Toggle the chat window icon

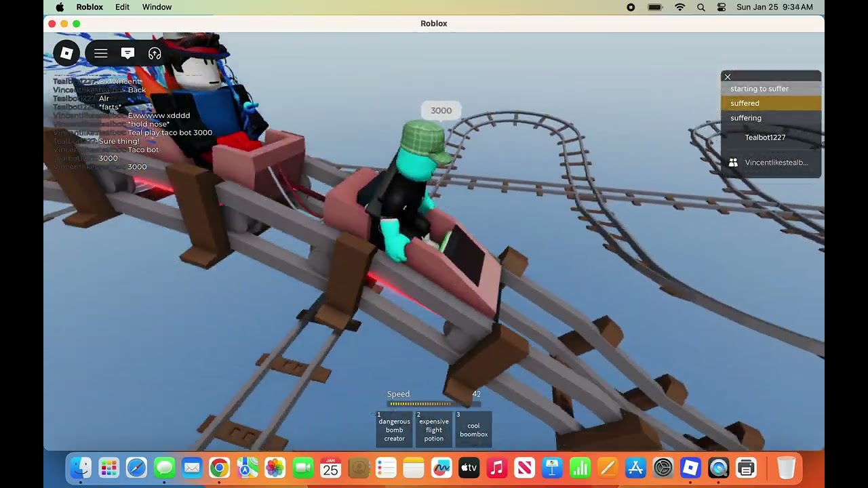coord(127,53)
